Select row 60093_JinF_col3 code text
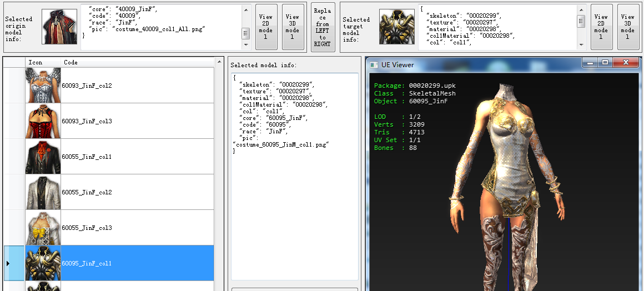The height and width of the screenshot is (291, 644). pyautogui.click(x=87, y=121)
